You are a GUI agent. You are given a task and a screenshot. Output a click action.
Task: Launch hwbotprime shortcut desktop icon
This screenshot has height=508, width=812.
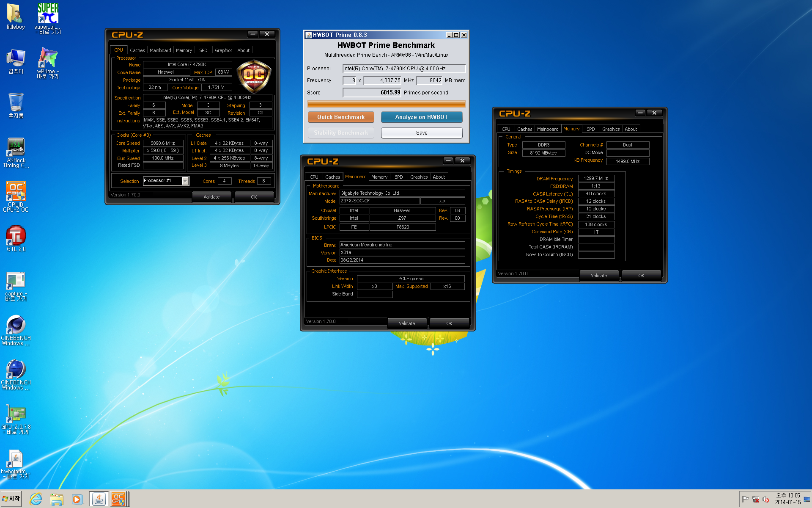click(16, 464)
